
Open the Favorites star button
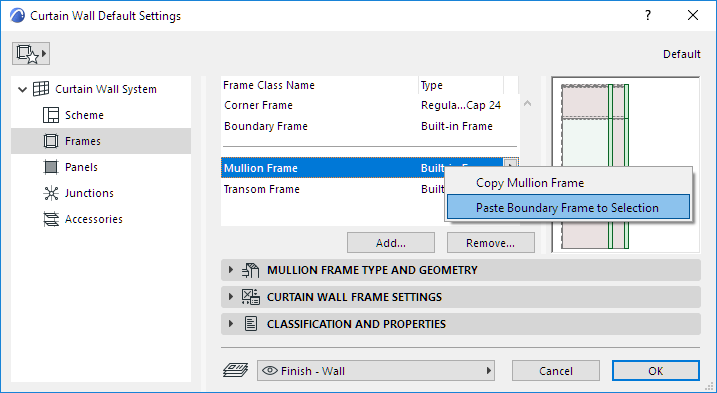click(31, 54)
